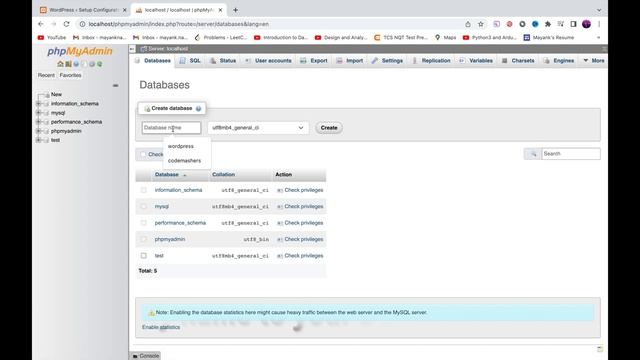Open MySQL documentation white icon
Viewport: 640px width, 360px height.
pyautogui.click(x=84, y=64)
